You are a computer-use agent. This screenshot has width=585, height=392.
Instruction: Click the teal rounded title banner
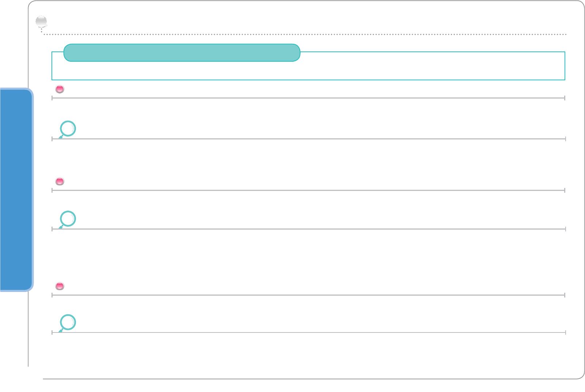[182, 53]
